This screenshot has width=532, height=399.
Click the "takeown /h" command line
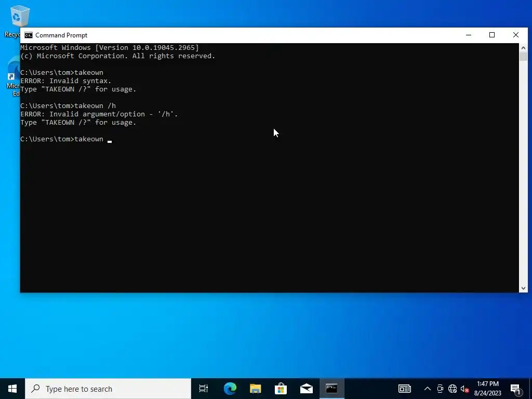(68, 106)
